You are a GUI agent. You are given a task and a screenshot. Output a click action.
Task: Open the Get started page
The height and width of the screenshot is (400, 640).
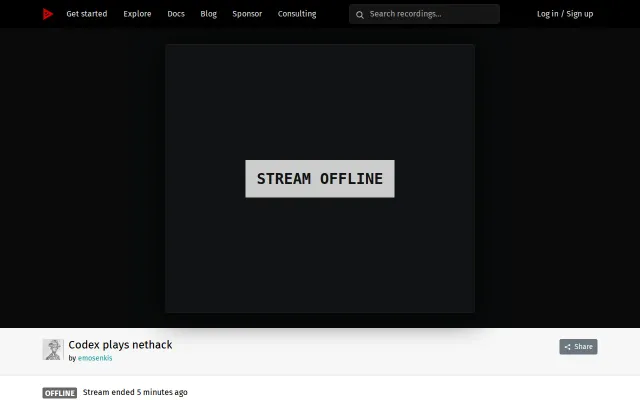(87, 14)
